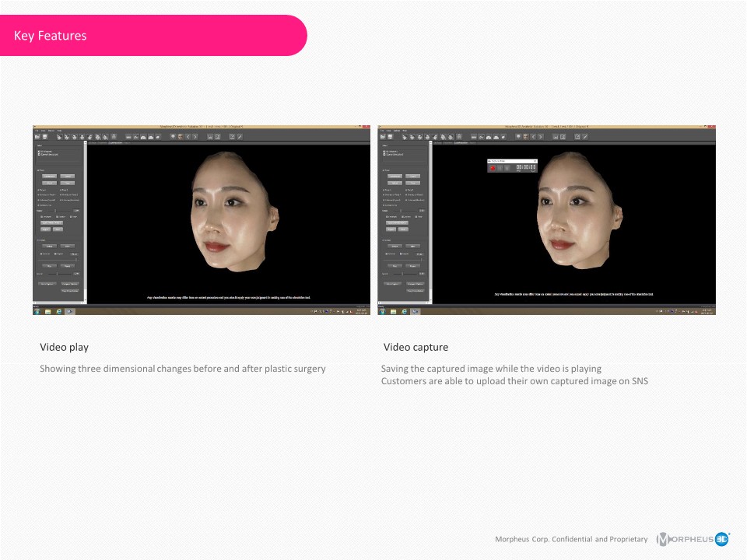747x560 pixels.
Task: Click the speed slider in Video play side panel
Action: (58, 274)
